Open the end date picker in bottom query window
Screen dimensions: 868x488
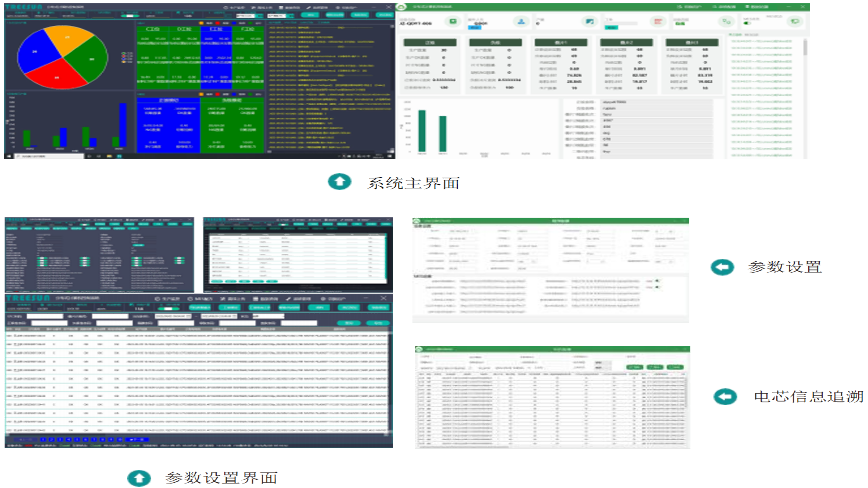tap(219, 316)
